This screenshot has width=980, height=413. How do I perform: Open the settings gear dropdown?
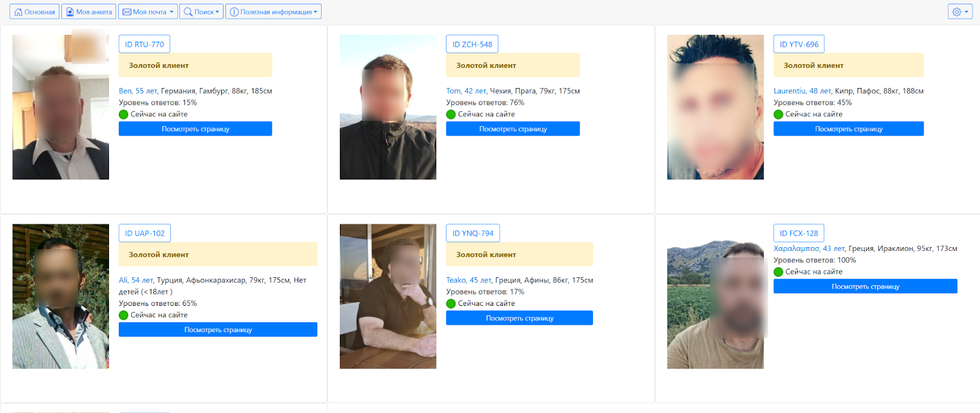(x=960, y=12)
